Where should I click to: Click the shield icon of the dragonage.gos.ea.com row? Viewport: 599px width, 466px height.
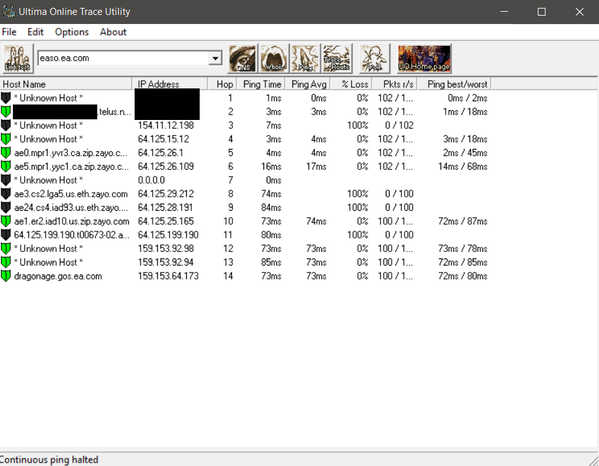pyautogui.click(x=6, y=276)
